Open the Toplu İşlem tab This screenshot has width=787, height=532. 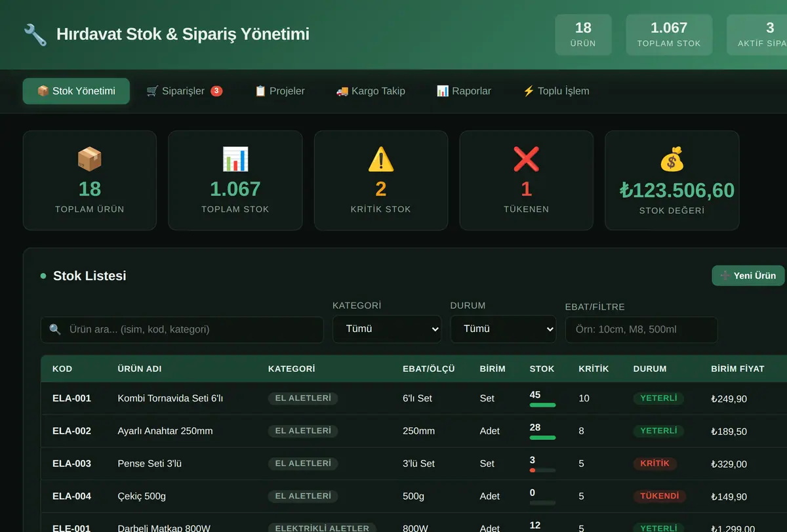[x=555, y=91]
